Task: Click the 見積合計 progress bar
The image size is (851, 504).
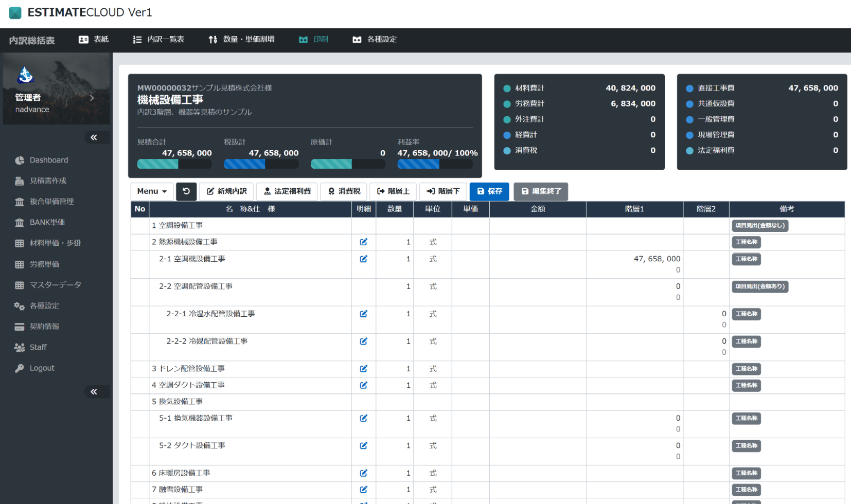Action: 174,164
